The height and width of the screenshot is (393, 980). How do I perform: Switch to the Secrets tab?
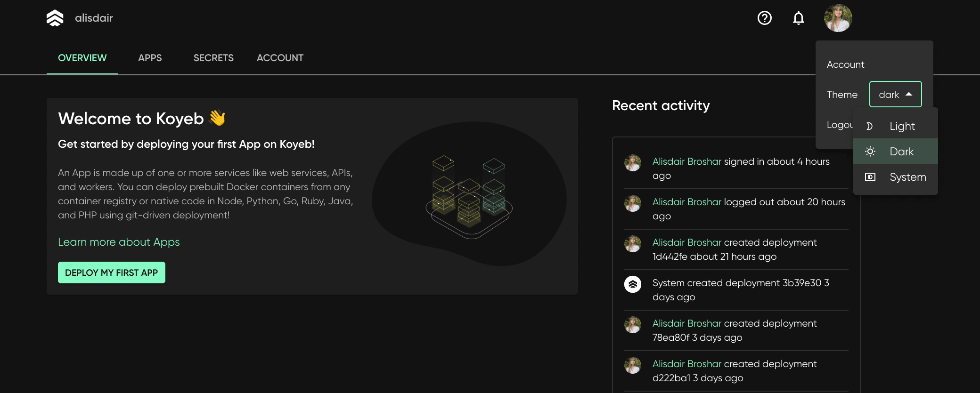coord(213,58)
